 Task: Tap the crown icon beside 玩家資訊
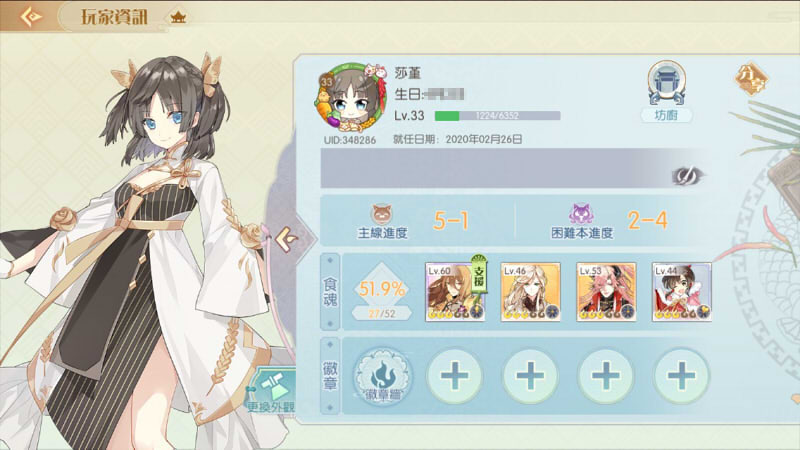pyautogui.click(x=178, y=18)
